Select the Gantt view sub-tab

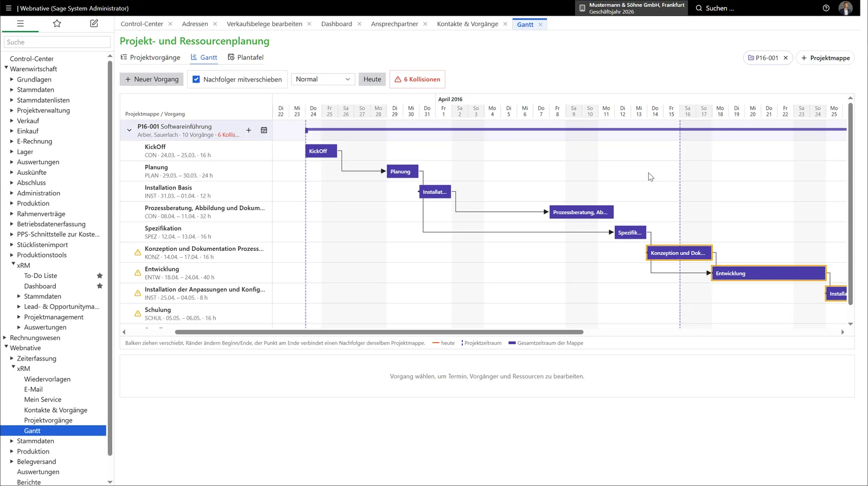[204, 58]
